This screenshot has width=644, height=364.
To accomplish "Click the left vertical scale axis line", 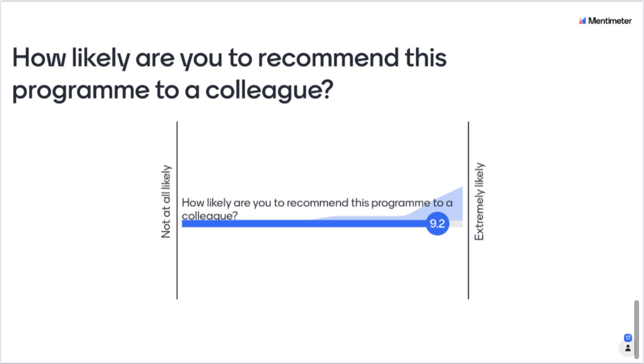I will pos(177,211).
